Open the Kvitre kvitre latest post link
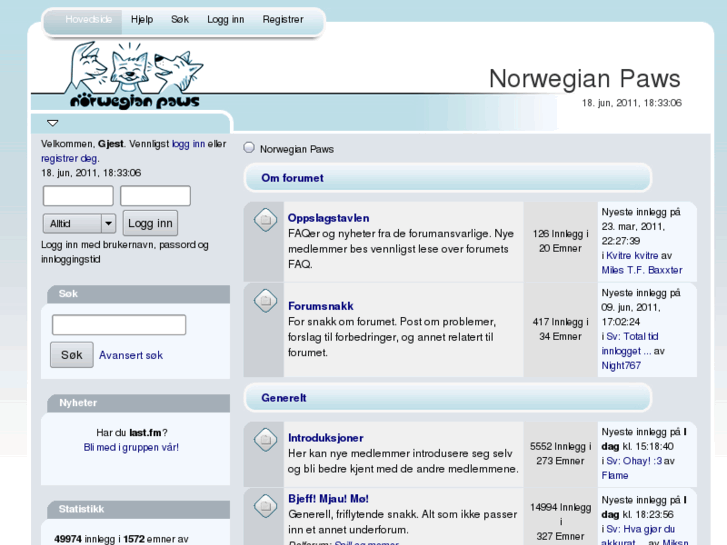727x545 pixels. click(x=632, y=256)
